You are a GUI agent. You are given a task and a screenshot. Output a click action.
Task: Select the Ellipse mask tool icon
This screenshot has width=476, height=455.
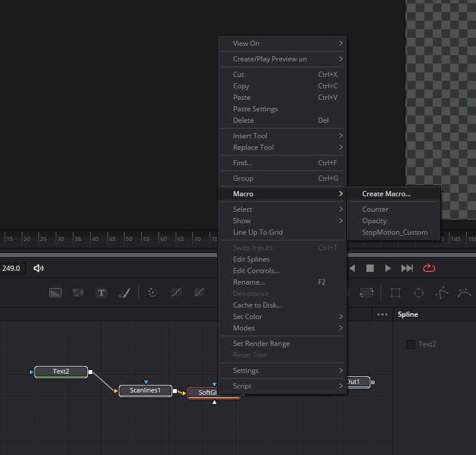[419, 293]
